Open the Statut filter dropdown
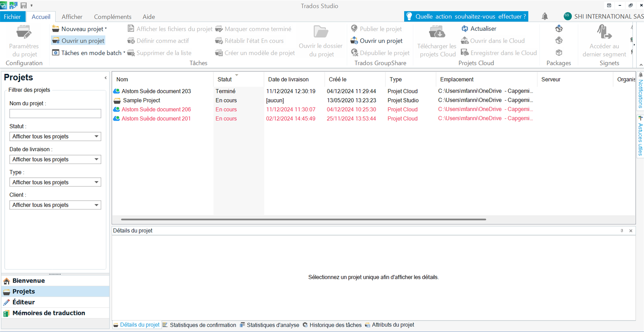The width and height of the screenshot is (644, 332). coord(96,136)
